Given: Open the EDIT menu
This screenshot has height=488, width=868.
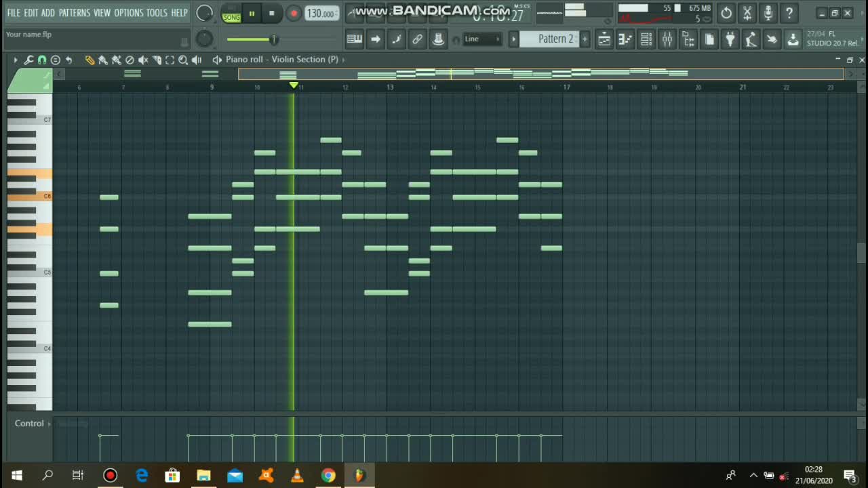Looking at the screenshot, I should coord(31,13).
